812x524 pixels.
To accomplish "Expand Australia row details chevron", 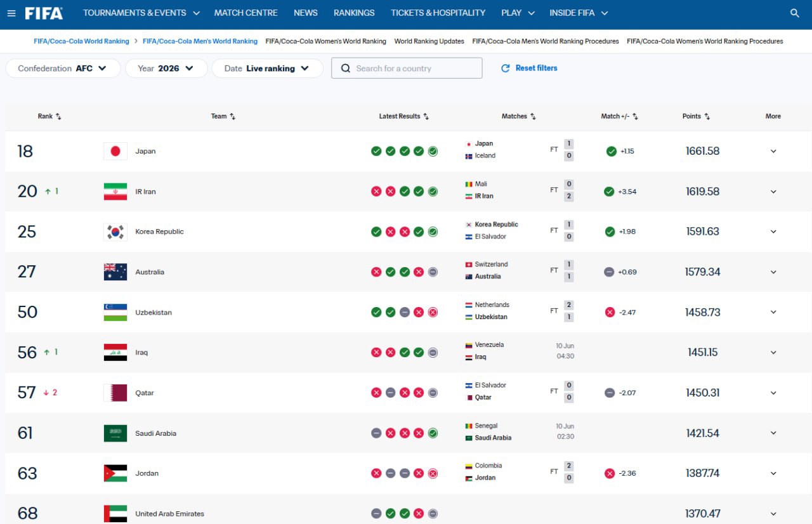I will coord(773,272).
